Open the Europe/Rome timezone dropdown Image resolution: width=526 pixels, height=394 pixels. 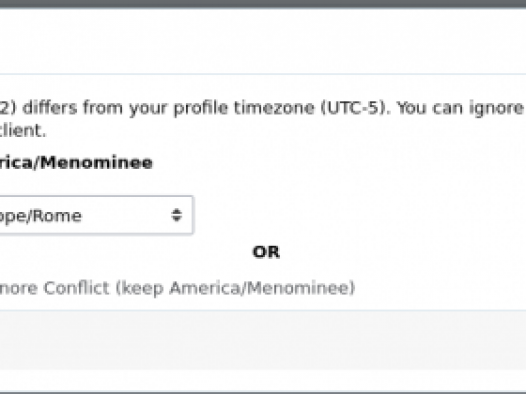pyautogui.click(x=96, y=215)
